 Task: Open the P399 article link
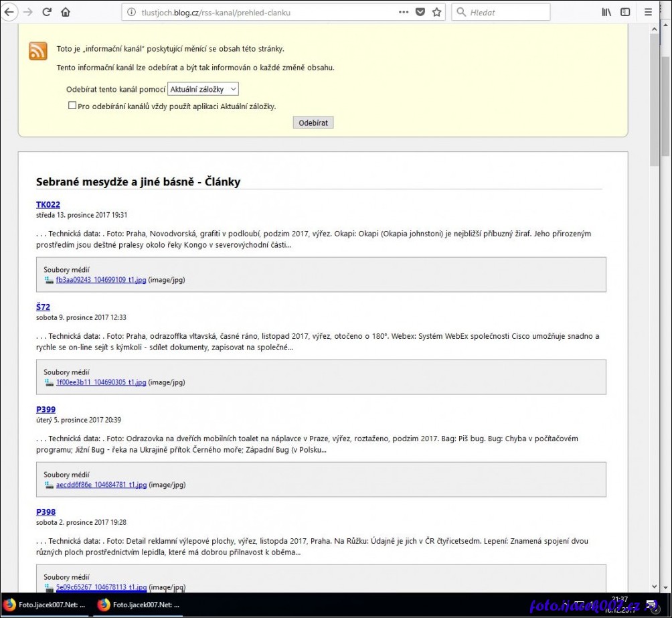[46, 410]
